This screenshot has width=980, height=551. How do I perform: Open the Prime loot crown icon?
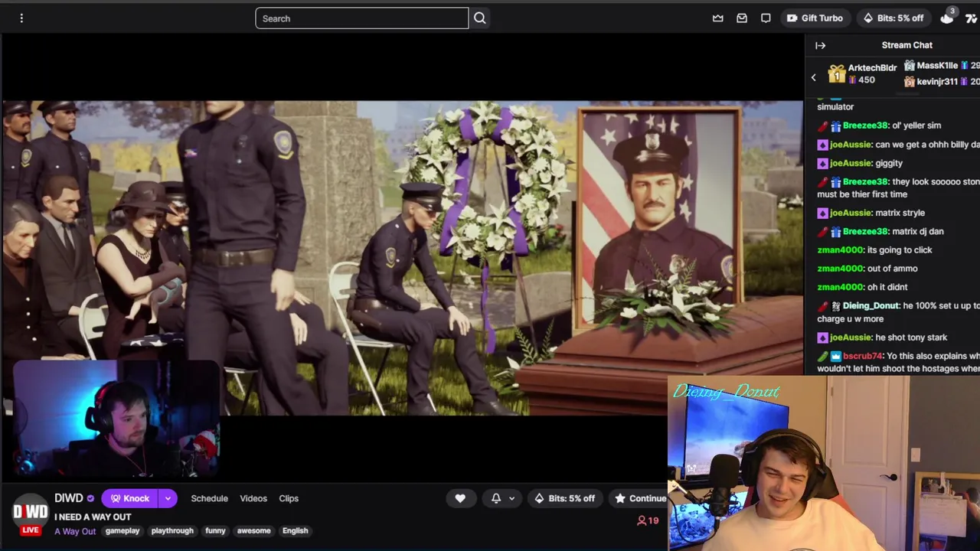click(x=717, y=18)
